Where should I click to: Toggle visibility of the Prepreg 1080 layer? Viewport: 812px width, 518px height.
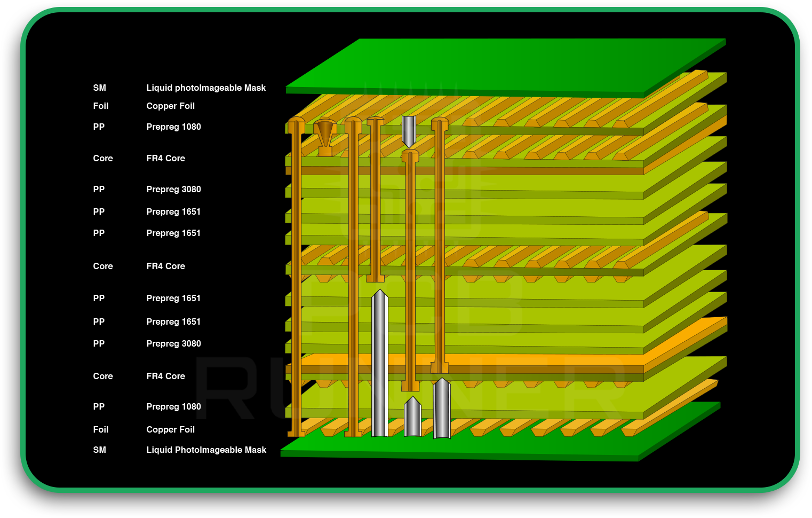(x=173, y=127)
